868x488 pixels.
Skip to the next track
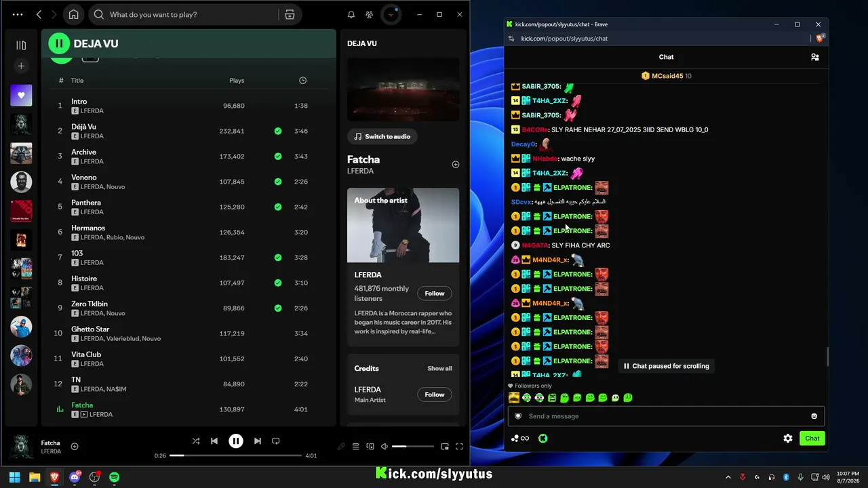pyautogui.click(x=258, y=441)
